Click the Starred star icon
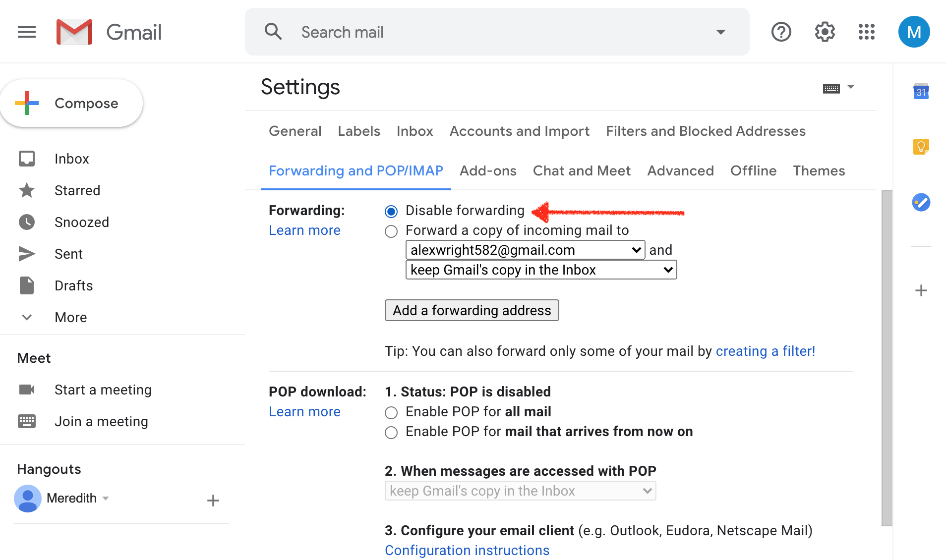Viewport: 946px width, 560px height. (x=27, y=190)
